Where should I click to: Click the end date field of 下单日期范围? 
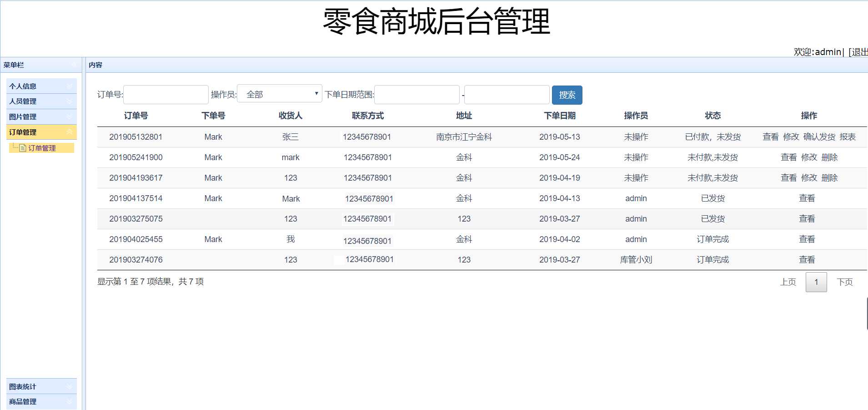coord(507,95)
